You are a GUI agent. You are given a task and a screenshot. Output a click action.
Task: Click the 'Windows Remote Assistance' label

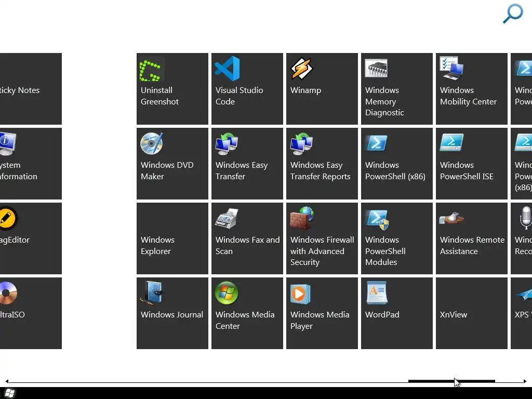472,245
